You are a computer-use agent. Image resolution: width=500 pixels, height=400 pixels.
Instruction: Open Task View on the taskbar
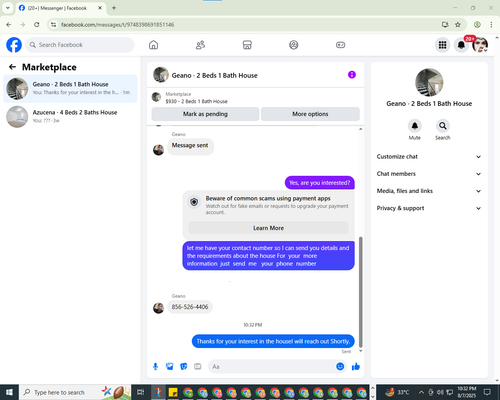tap(141, 392)
